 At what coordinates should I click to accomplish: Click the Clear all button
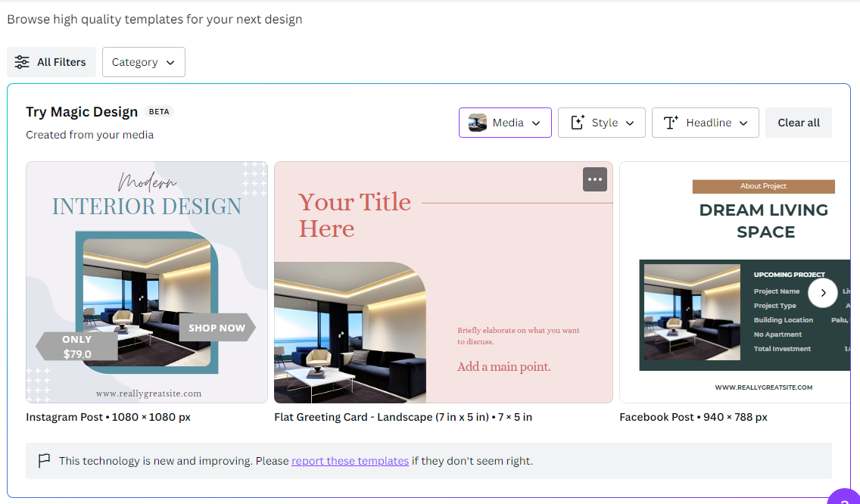click(799, 123)
